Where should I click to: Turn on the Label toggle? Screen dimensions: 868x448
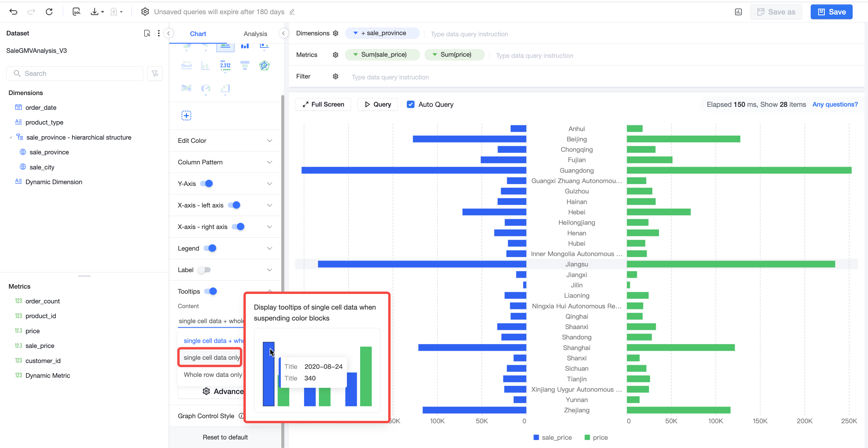pyautogui.click(x=204, y=270)
